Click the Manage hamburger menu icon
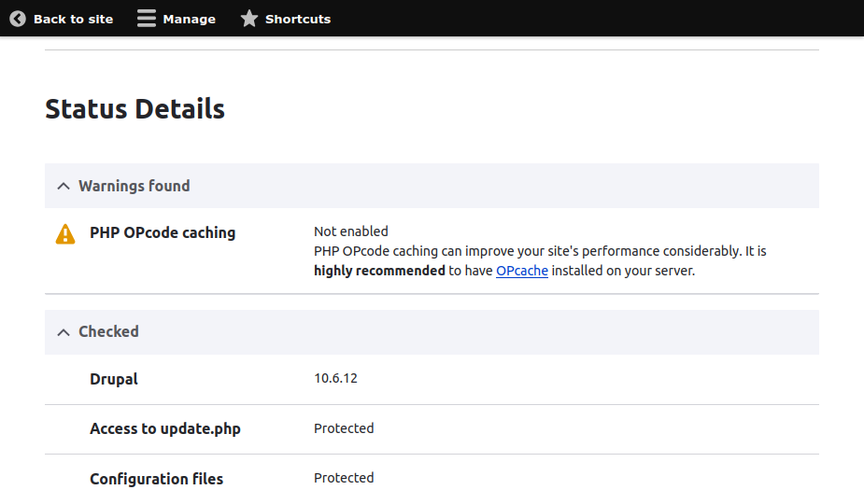Viewport: 864px width, 504px height. pyautogui.click(x=147, y=18)
